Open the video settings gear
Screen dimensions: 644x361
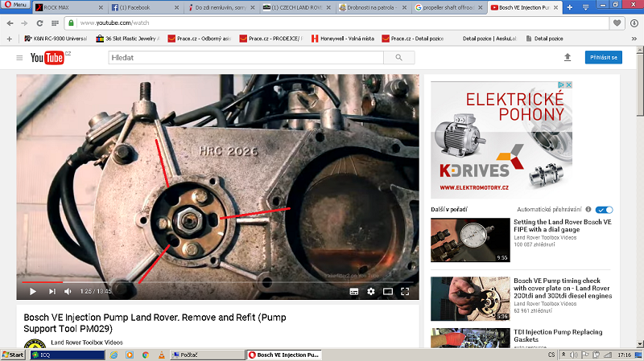click(370, 292)
